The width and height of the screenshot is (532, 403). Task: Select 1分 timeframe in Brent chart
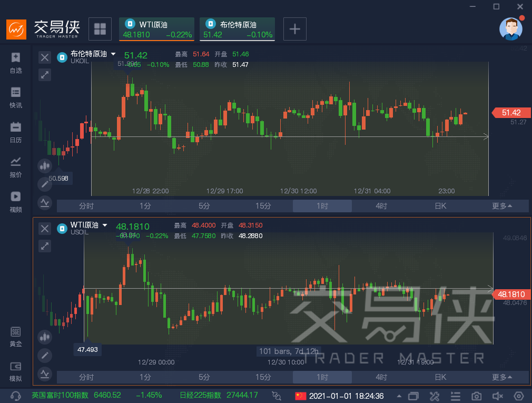tap(145, 206)
